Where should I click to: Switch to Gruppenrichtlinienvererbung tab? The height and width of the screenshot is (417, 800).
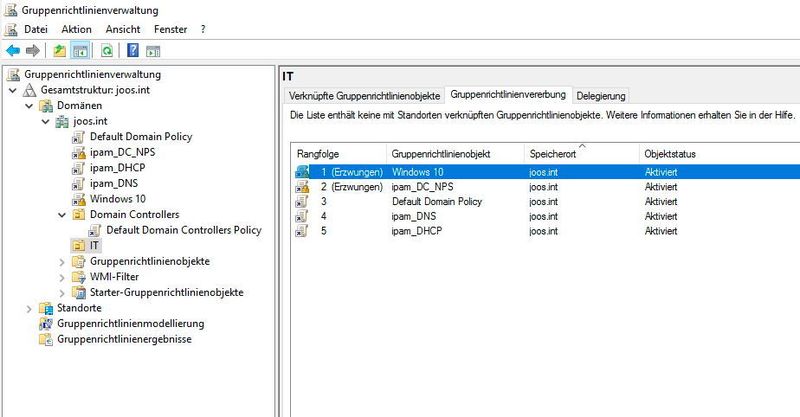click(508, 94)
